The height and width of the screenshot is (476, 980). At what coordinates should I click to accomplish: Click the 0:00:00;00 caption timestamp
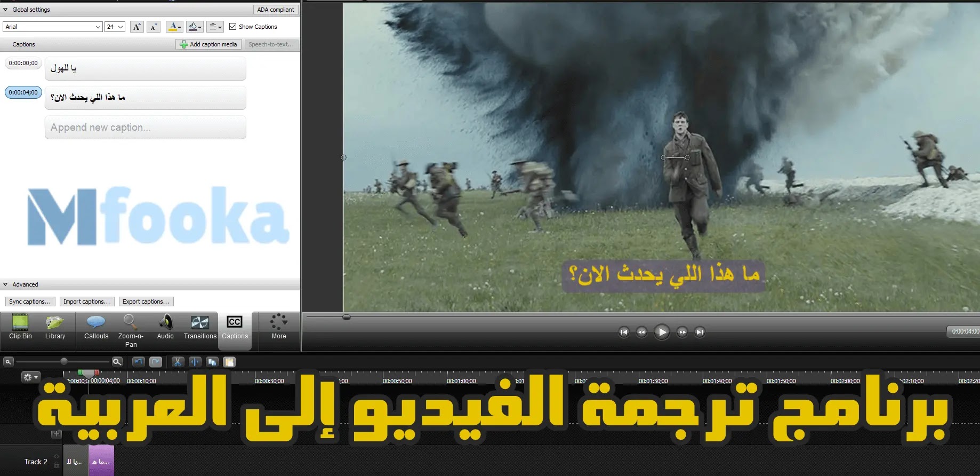click(23, 63)
